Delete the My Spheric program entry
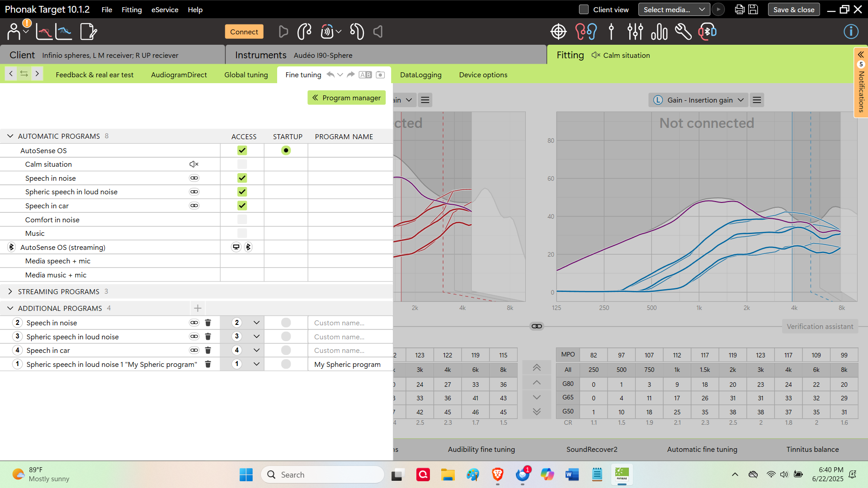The height and width of the screenshot is (488, 868). [208, 364]
